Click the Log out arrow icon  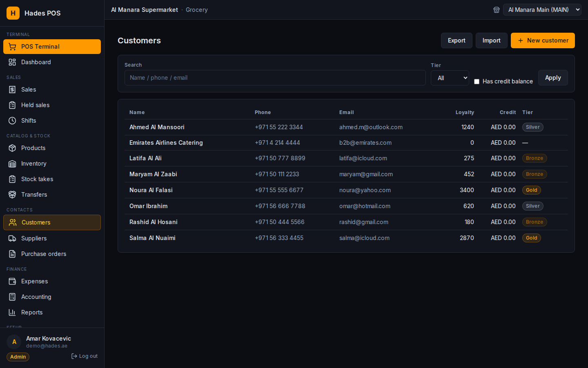click(x=74, y=356)
